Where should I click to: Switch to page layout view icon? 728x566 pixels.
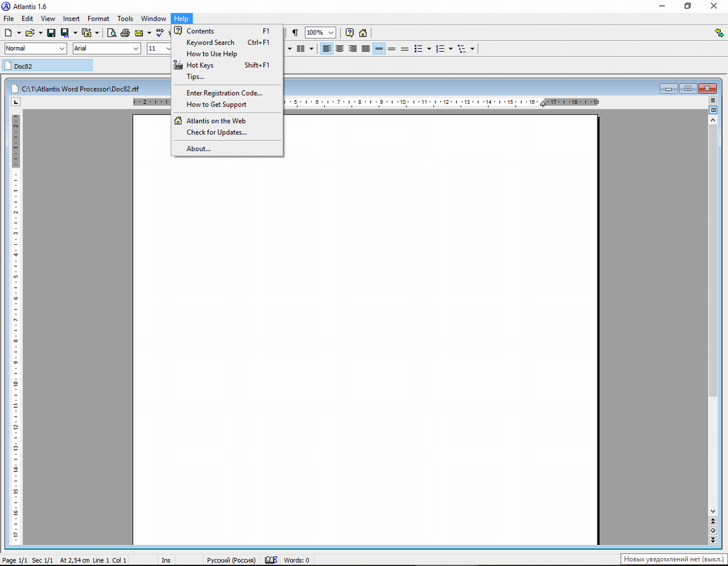point(713,110)
